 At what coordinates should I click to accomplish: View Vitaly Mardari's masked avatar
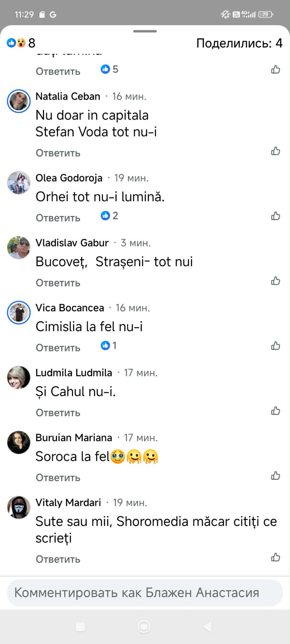pos(19,507)
